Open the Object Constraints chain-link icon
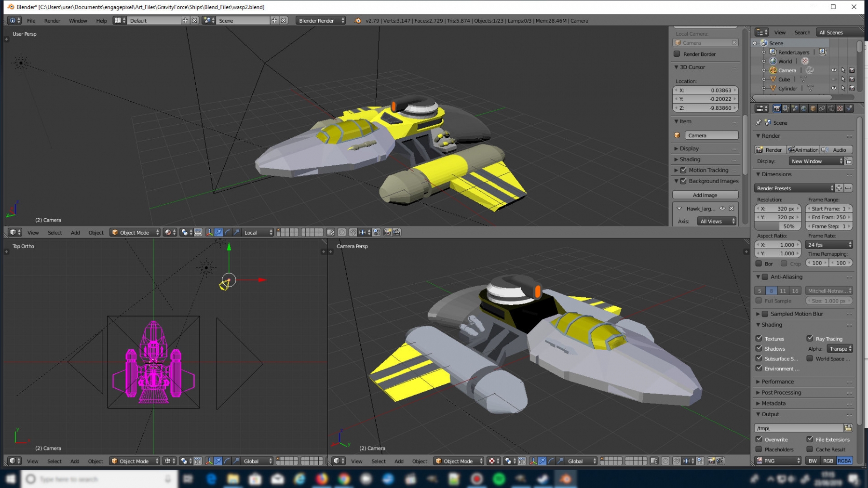The width and height of the screenshot is (868, 488). (822, 108)
